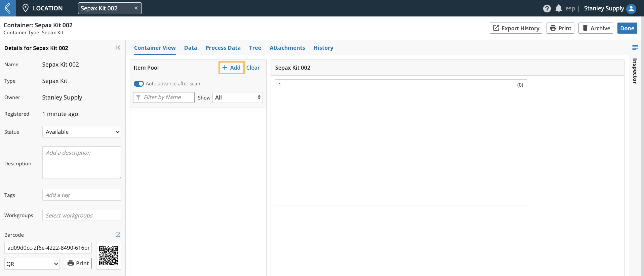Switch to the Tree tab
The height and width of the screenshot is (276, 644).
coord(255,48)
